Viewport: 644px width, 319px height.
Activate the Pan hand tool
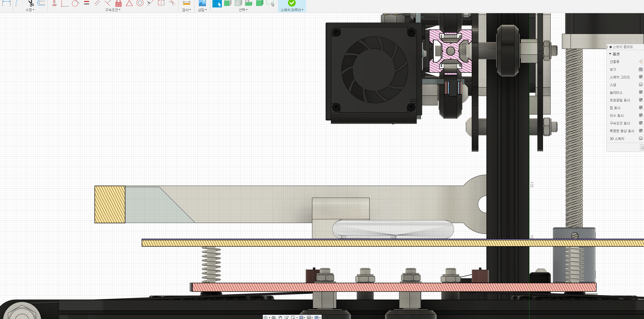[280, 317]
